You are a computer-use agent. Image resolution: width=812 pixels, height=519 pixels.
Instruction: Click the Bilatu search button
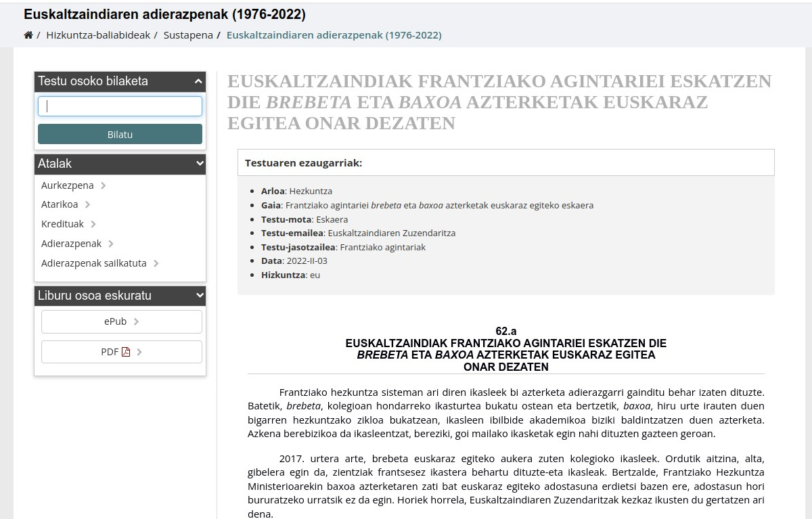tap(120, 134)
